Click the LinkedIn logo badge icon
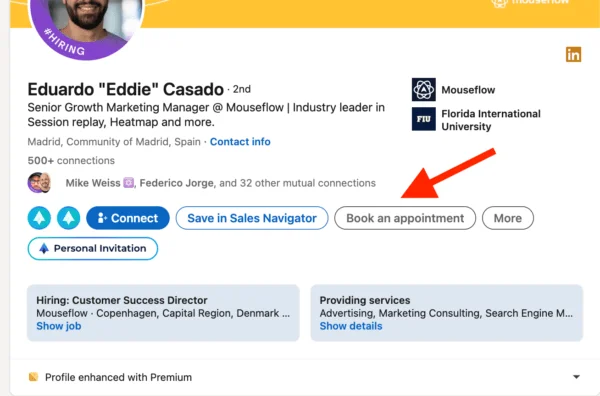The image size is (600, 396). click(x=573, y=54)
